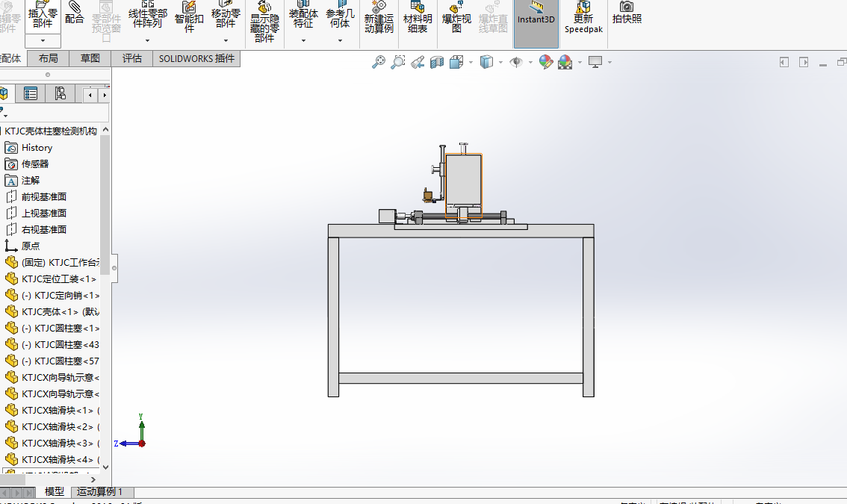Toggle the Hide/Show Items eye icon
This screenshot has width=847, height=504.
coord(516,62)
